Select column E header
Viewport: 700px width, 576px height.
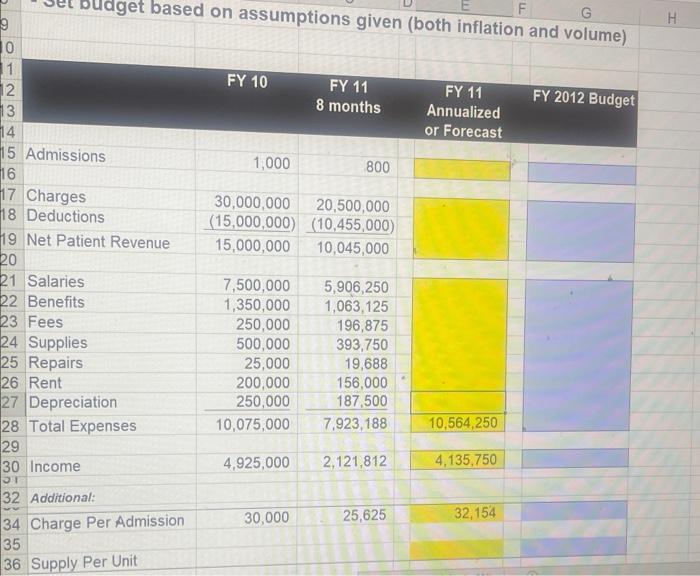[x=464, y=6]
